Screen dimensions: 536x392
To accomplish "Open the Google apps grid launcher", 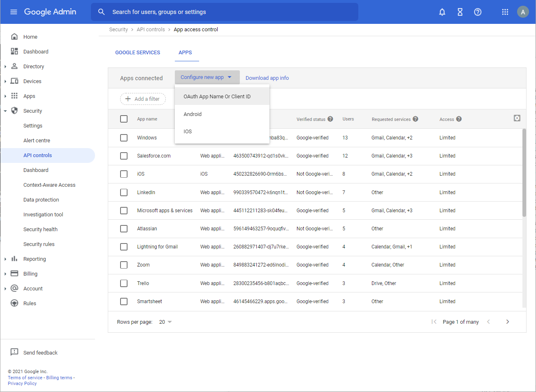I will point(505,12).
